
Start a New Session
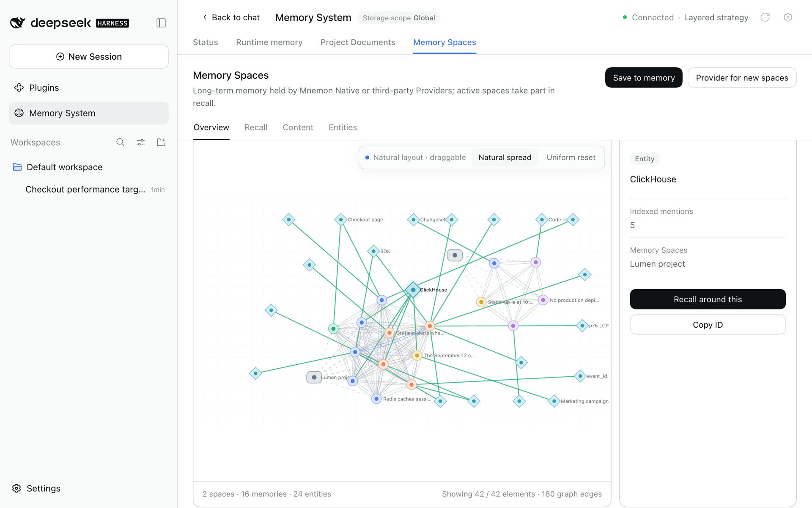[89, 57]
